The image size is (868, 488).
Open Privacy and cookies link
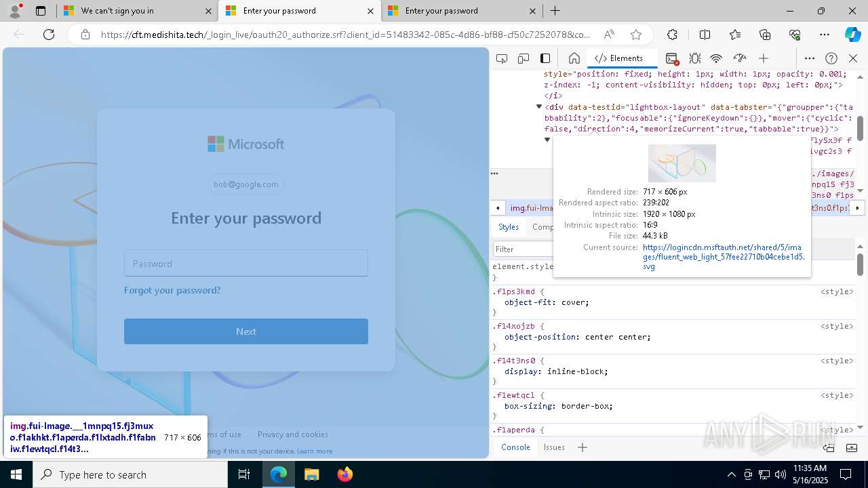293,434
